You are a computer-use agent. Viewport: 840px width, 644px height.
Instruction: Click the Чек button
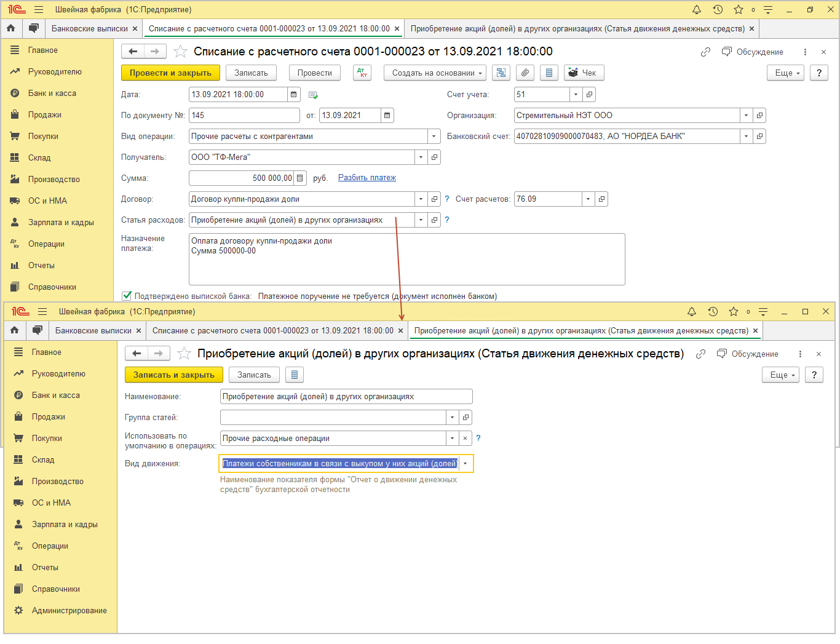click(584, 73)
